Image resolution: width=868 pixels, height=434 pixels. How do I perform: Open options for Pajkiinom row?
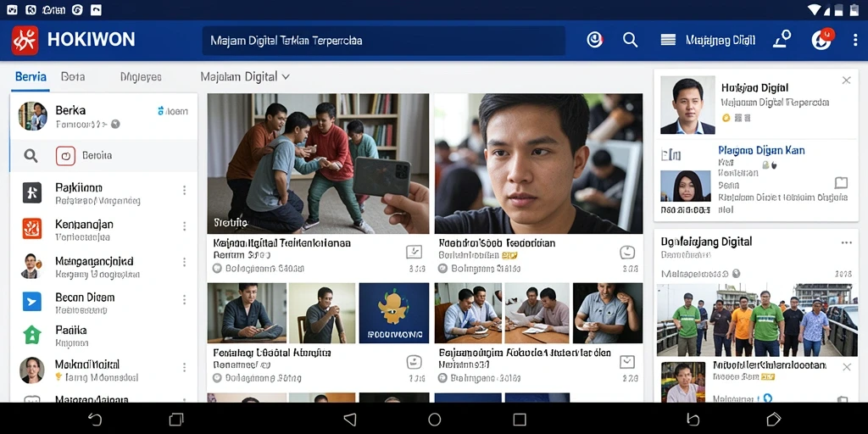click(x=184, y=191)
